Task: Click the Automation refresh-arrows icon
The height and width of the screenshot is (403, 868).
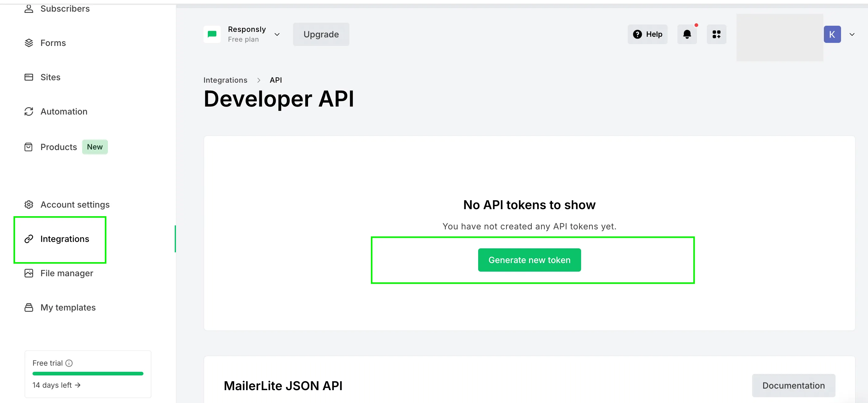Action: 29,111
